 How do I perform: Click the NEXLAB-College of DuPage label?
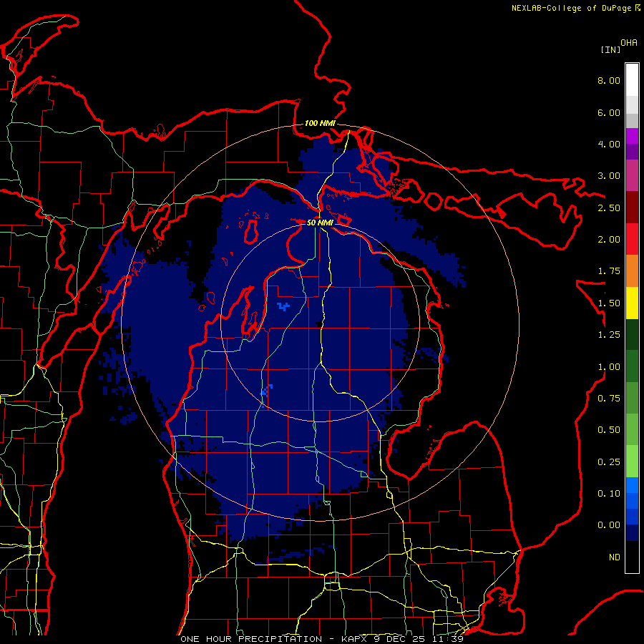tap(572, 8)
